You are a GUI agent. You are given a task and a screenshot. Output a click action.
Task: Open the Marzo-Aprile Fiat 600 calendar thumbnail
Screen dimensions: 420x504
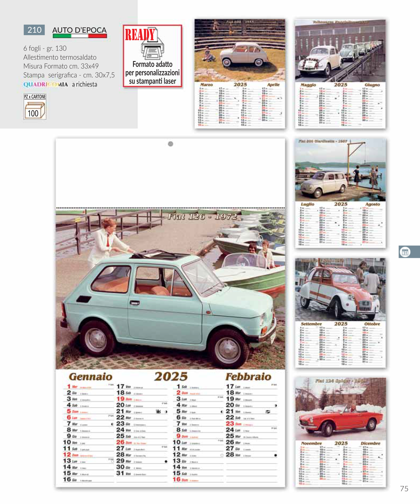click(240, 74)
